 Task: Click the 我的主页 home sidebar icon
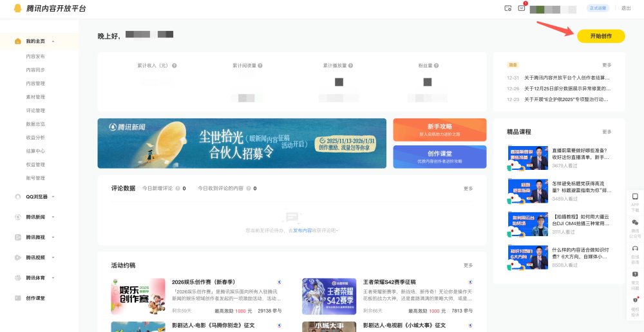click(17, 41)
